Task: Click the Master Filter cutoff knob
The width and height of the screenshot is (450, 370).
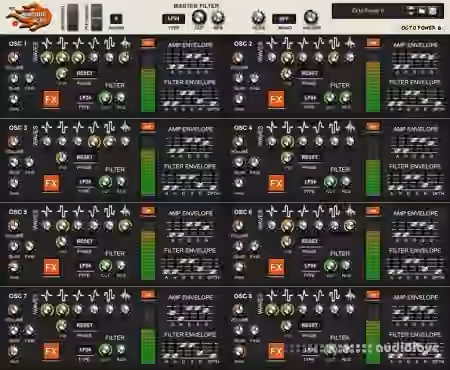Action: pos(199,17)
